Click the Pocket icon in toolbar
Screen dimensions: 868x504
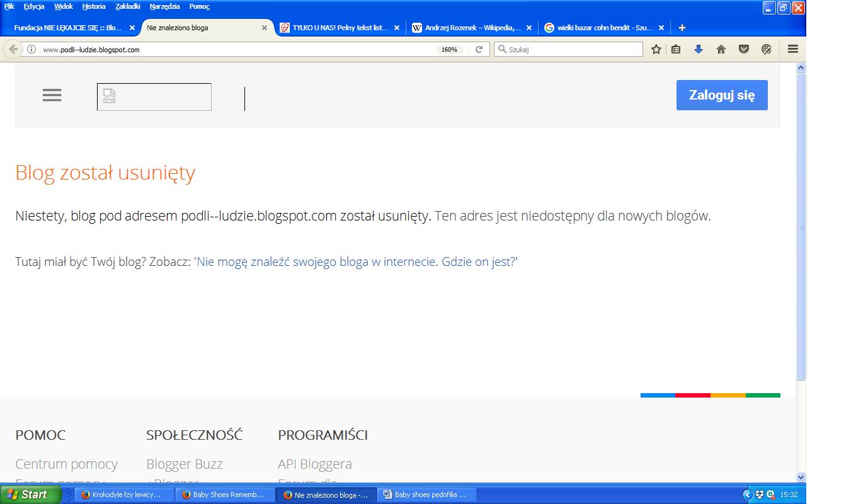(744, 49)
